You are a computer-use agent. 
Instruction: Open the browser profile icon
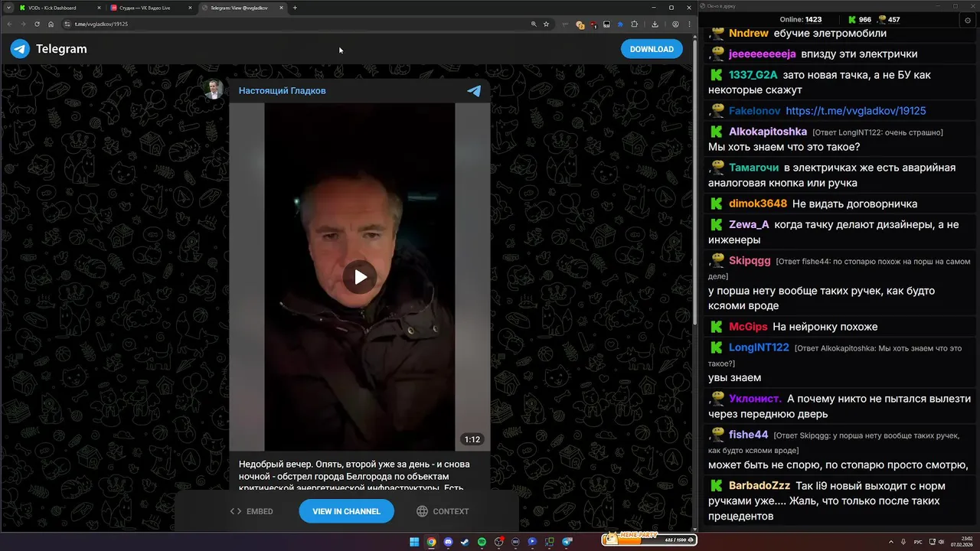click(x=675, y=24)
